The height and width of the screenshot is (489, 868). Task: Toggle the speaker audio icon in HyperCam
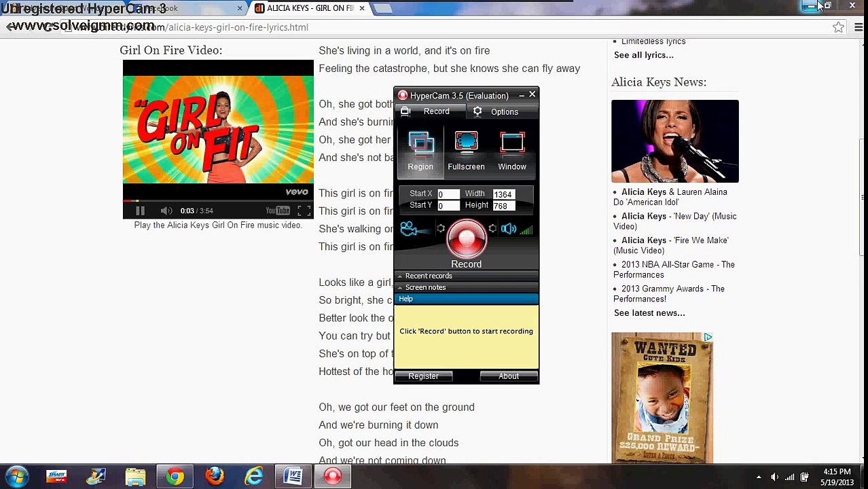point(509,230)
